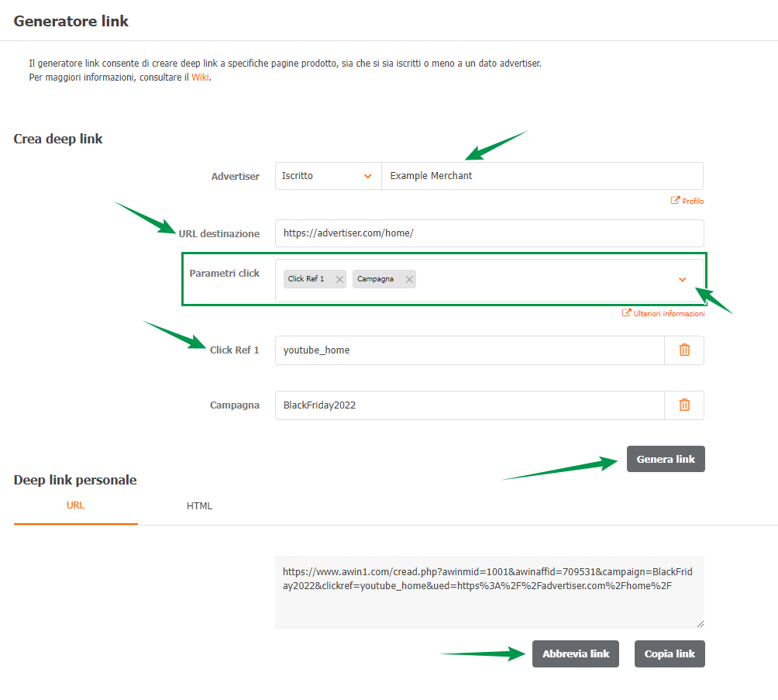The height and width of the screenshot is (700, 778).
Task: Open the Profilo link
Action: 693,201
